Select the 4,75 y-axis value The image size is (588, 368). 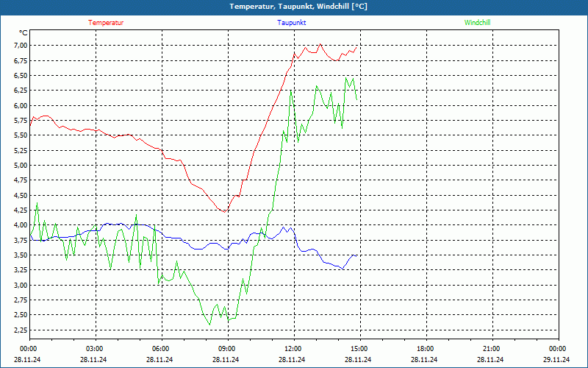point(21,180)
